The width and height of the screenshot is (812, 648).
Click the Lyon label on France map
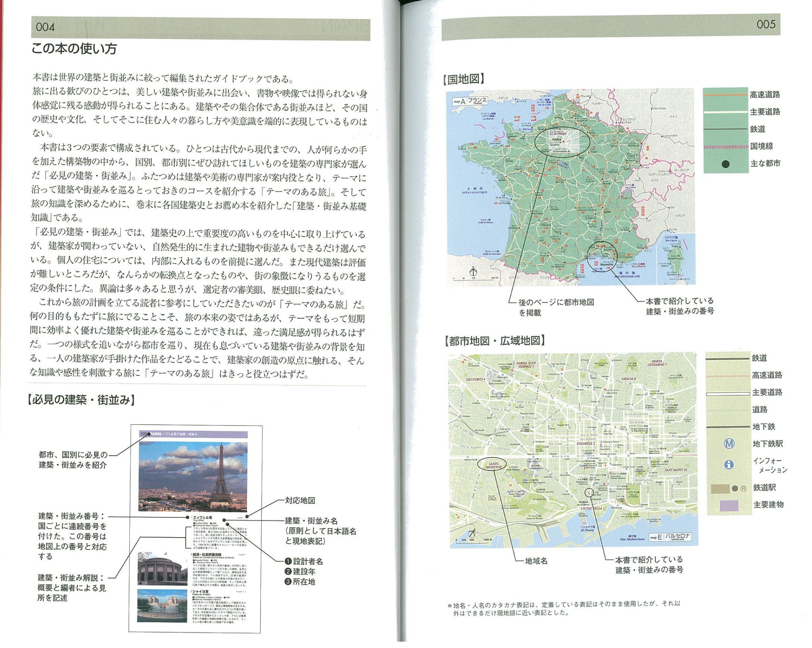[607, 212]
